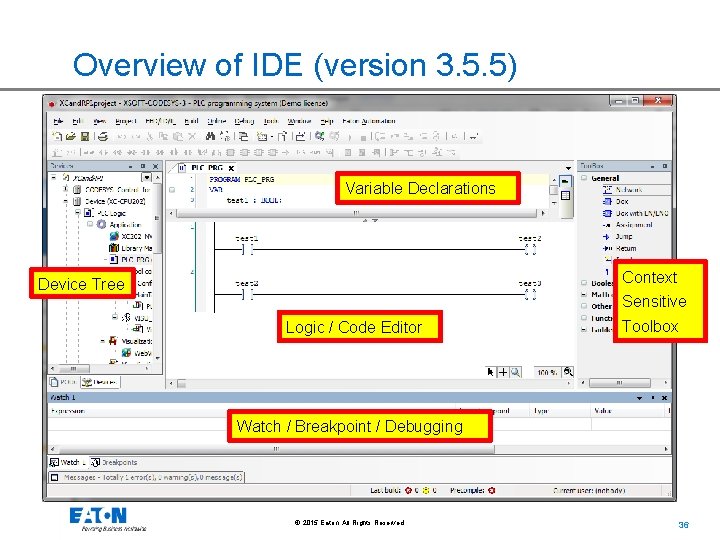Click the declaration editor horizontal scrollbar
The width and height of the screenshot is (720, 540).
coord(356,213)
